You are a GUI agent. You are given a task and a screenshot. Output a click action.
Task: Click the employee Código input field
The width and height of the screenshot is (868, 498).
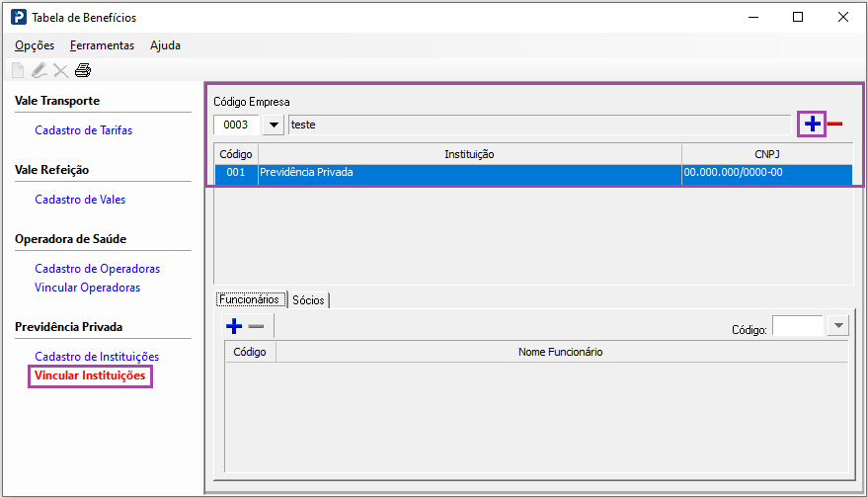tap(798, 326)
